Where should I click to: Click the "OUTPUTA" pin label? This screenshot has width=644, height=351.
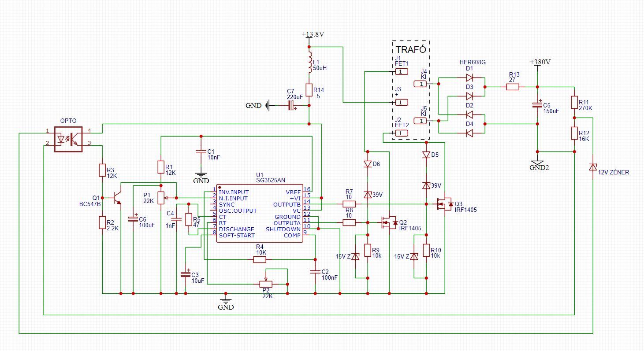point(287,223)
